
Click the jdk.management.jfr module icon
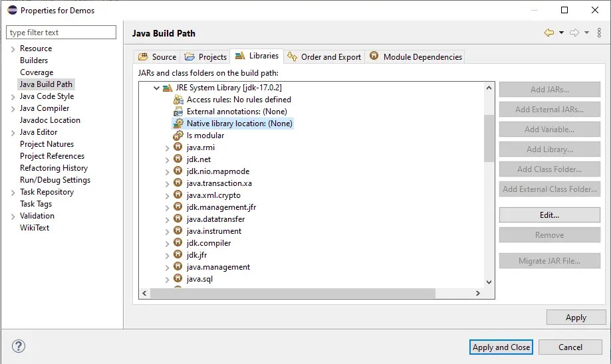(x=178, y=207)
